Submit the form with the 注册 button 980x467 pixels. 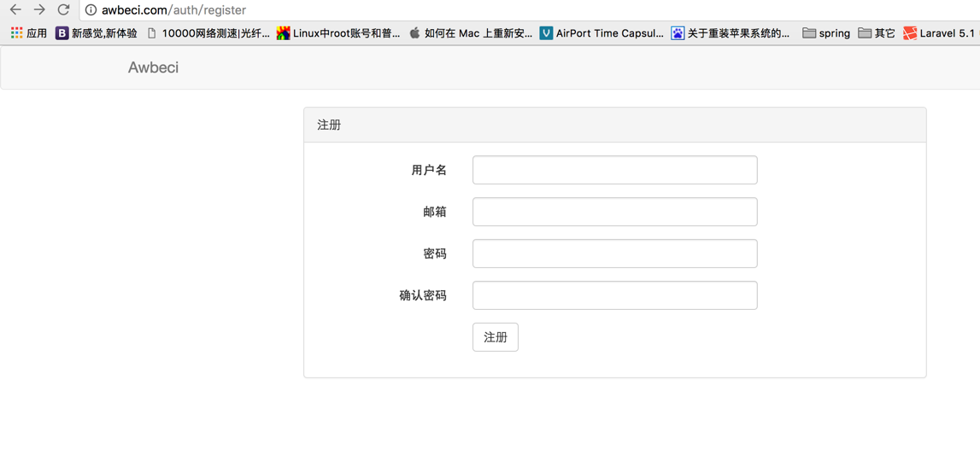click(495, 337)
